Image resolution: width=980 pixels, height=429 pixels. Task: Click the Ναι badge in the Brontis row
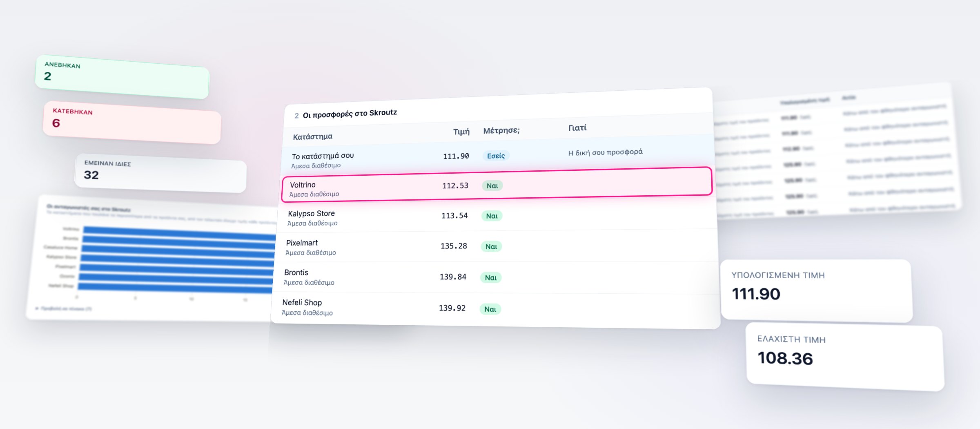(x=490, y=277)
